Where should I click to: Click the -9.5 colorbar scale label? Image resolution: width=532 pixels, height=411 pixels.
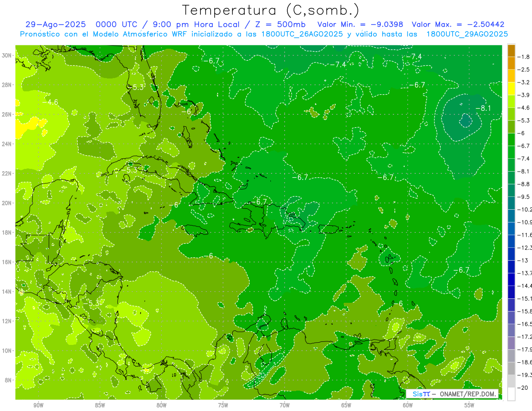point(524,196)
